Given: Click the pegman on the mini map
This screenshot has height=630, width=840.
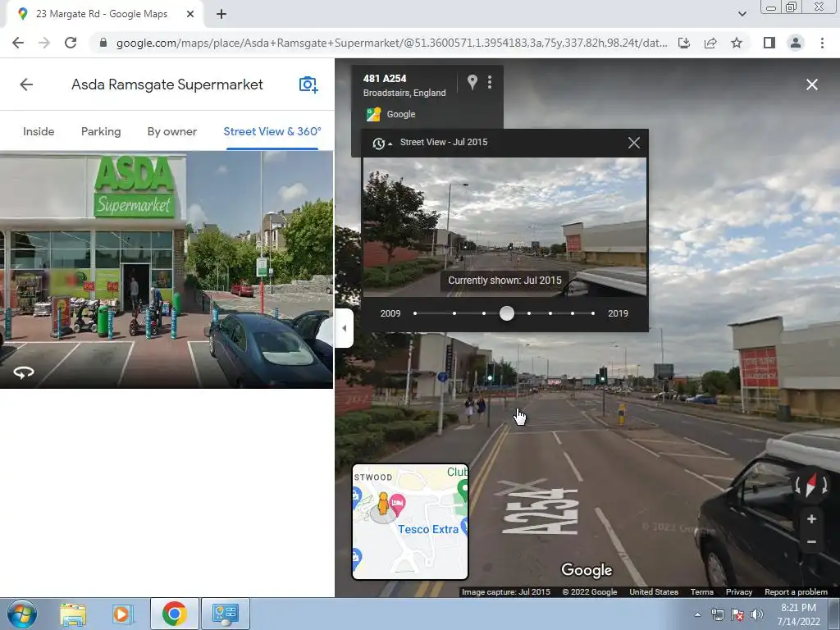Looking at the screenshot, I should tap(382, 504).
